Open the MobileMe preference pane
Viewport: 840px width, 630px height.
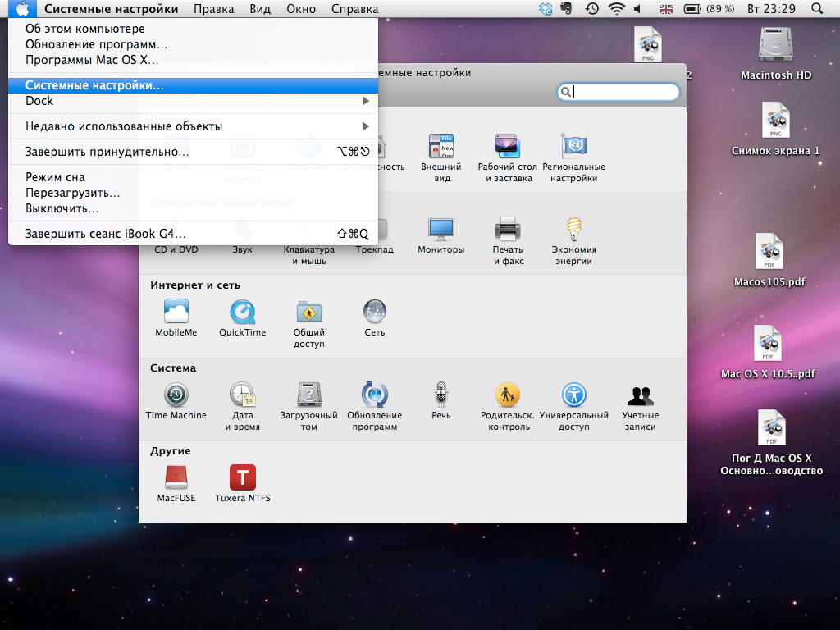click(x=176, y=317)
